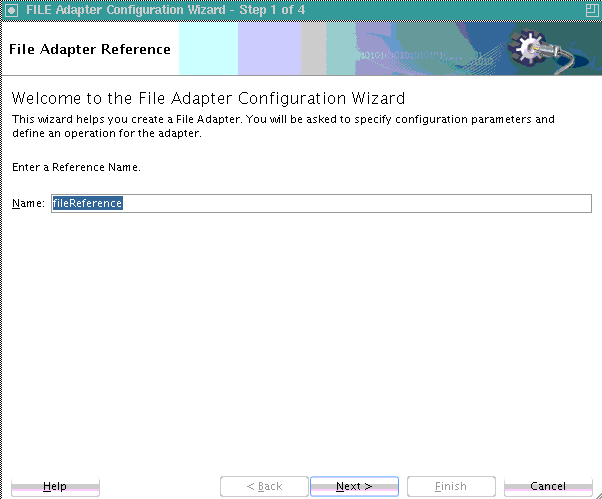Click the light cyan banner block
Viewport: 602px width, 499px height.
[x=208, y=48]
